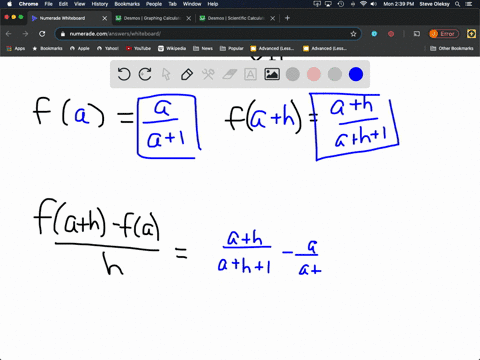The height and width of the screenshot is (360, 480).
Task: Expand the Other Bookmarks folder
Action: [x=452, y=48]
